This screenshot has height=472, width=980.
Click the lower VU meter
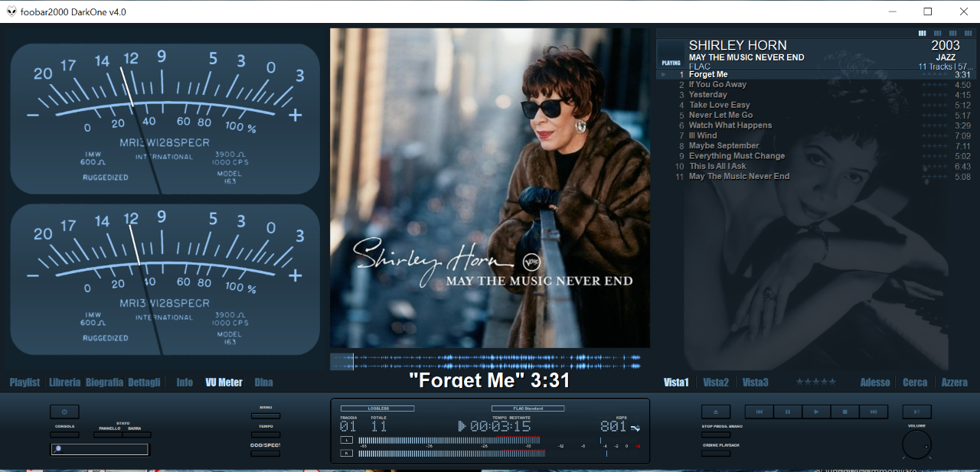pos(165,279)
